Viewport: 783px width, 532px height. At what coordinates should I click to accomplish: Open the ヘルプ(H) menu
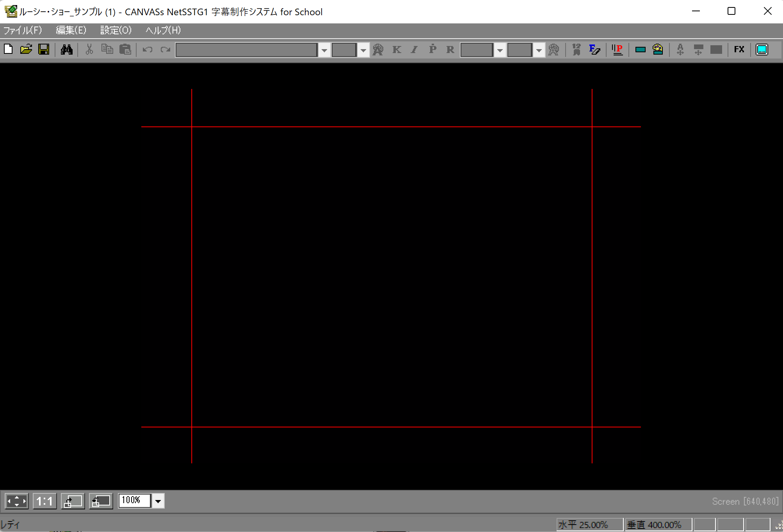click(163, 30)
